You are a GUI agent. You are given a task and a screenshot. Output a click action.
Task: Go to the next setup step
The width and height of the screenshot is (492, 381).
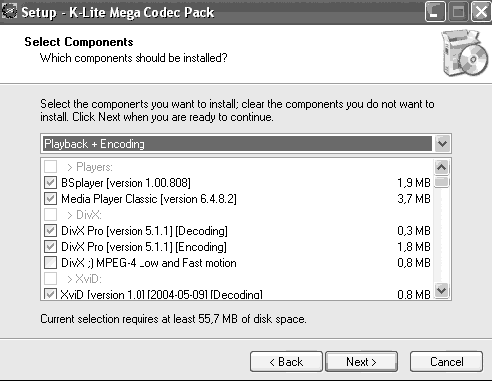pos(361,362)
